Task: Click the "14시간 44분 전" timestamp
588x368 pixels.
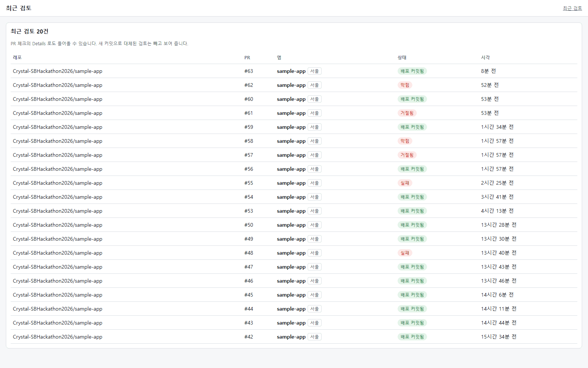Action: pyautogui.click(x=499, y=323)
